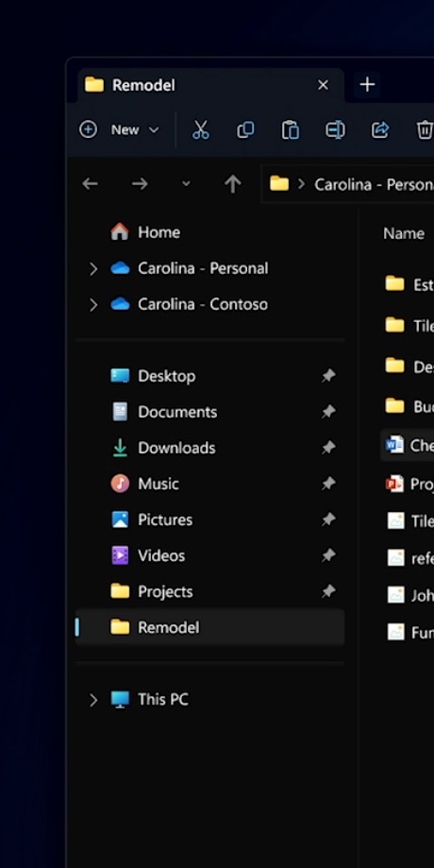Click pin icon next to Videos

[329, 555]
